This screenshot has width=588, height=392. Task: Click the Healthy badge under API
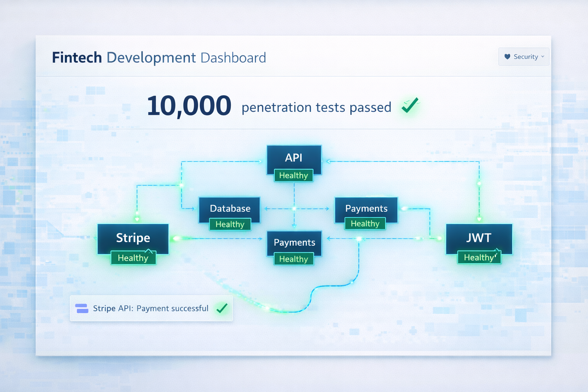click(x=294, y=175)
